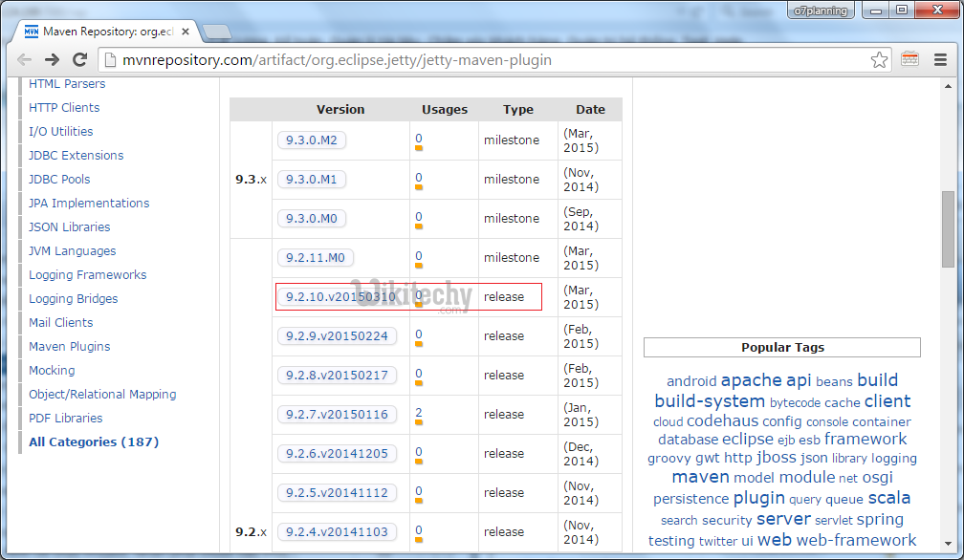The width and height of the screenshot is (964, 560).
Task: Bookmark this page with star icon
Action: click(x=879, y=59)
